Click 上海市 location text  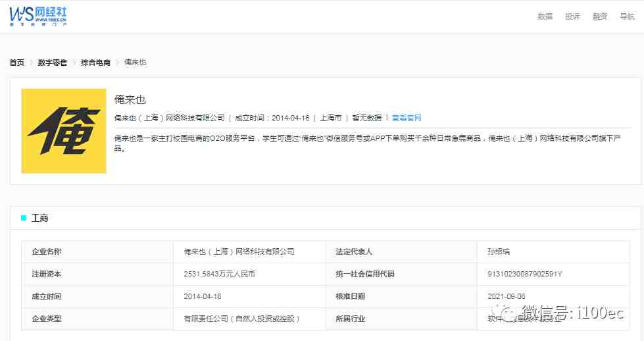(x=331, y=118)
